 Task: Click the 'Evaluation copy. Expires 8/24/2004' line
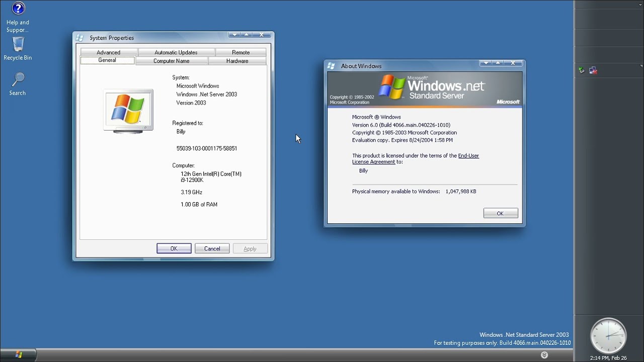(x=403, y=140)
